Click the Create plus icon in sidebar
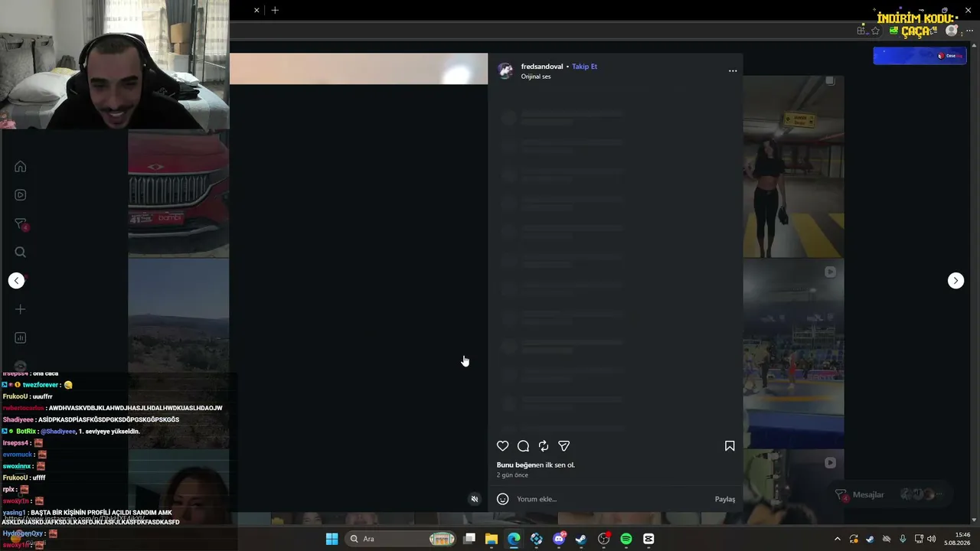The width and height of the screenshot is (980, 551). pyautogui.click(x=21, y=309)
